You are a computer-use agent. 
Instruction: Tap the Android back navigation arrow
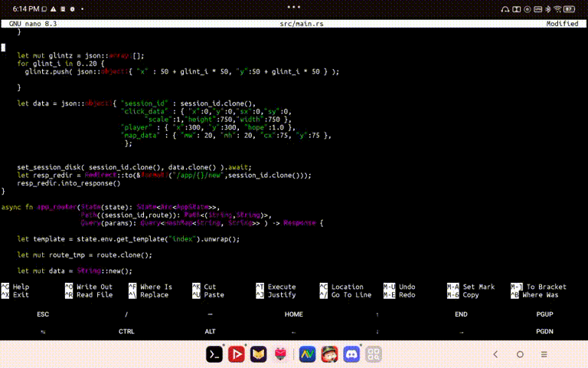[x=495, y=354]
